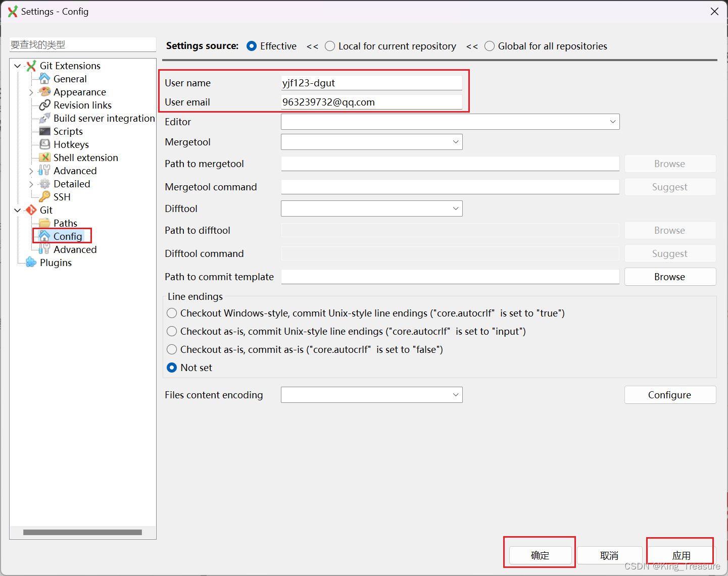Viewport: 728px width, 576px height.
Task: Click the 确定 OK button
Action: [x=540, y=555]
